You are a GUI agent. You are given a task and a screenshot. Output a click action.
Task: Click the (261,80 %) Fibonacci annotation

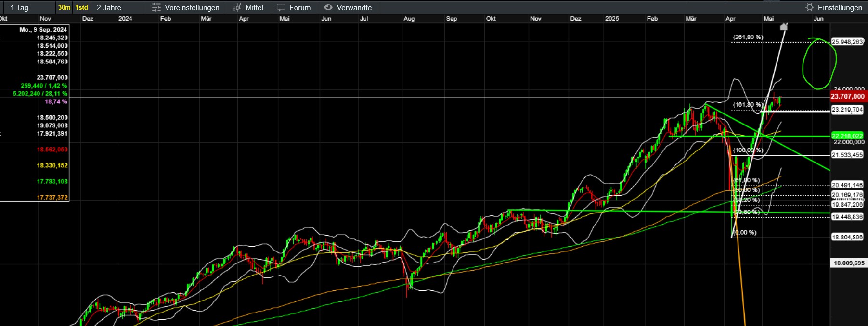click(x=748, y=37)
